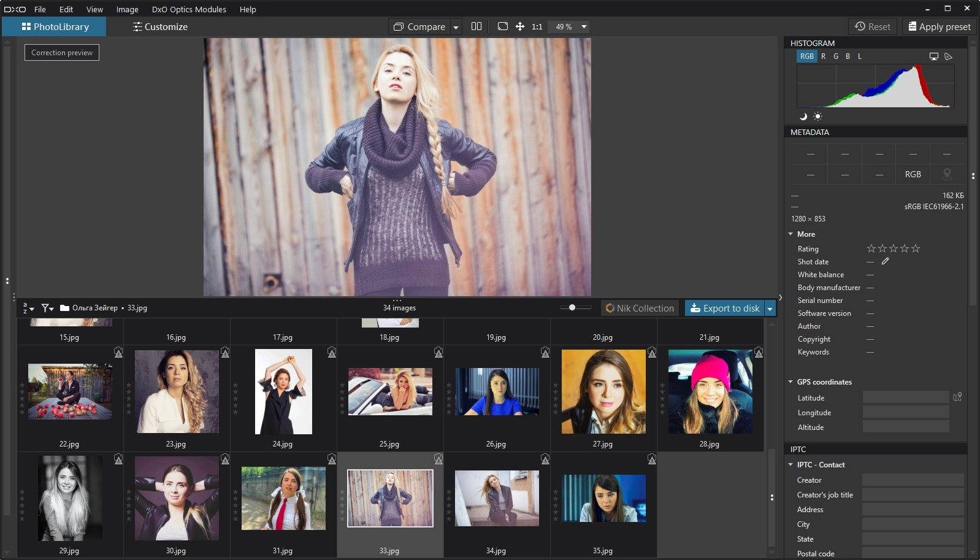This screenshot has width=980, height=560.
Task: Open the Help menu
Action: (248, 9)
